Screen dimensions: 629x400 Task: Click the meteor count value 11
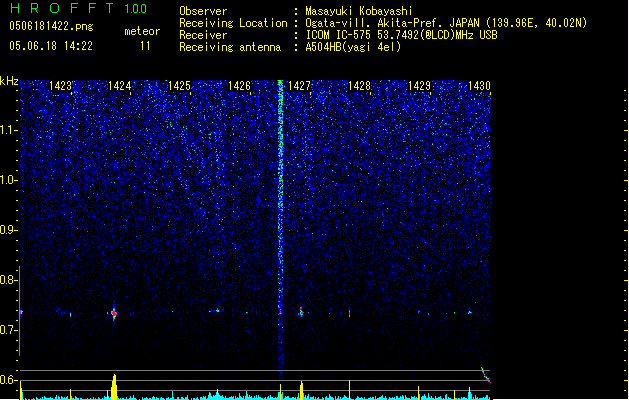tap(145, 46)
